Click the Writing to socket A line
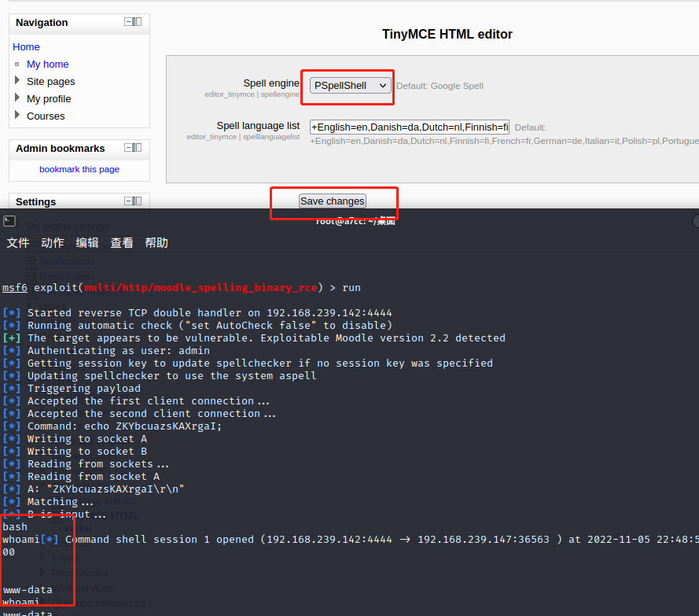 point(75,439)
